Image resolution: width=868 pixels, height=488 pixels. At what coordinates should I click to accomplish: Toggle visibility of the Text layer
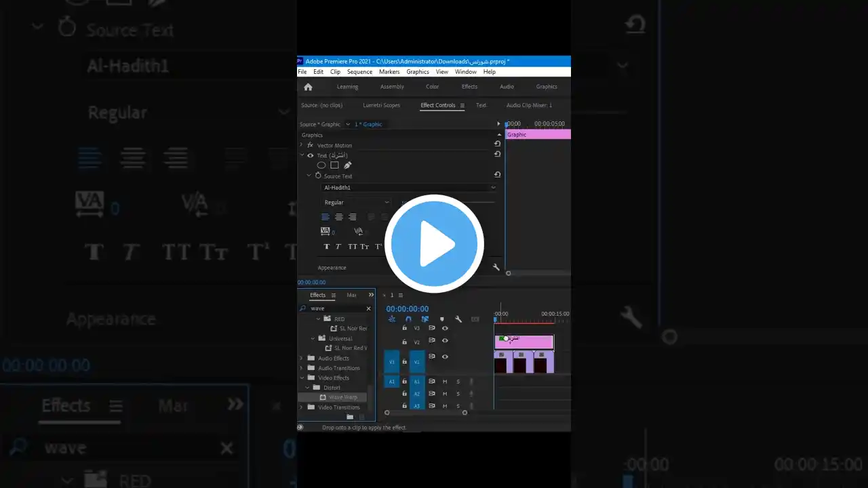[311, 155]
